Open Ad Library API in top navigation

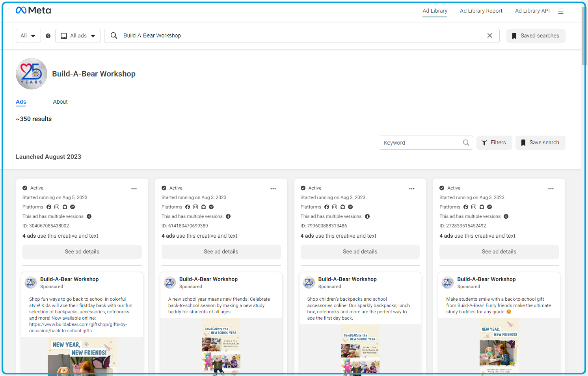coord(532,11)
